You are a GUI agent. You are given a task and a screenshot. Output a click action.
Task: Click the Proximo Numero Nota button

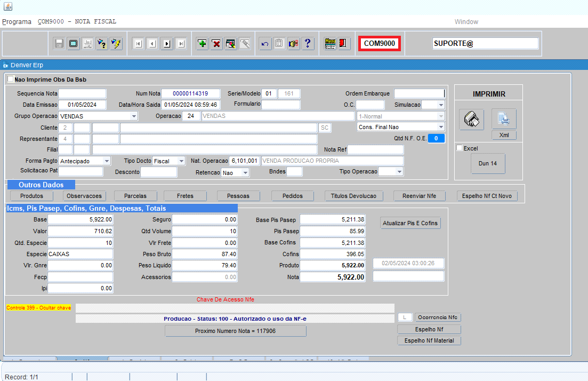pos(236,331)
